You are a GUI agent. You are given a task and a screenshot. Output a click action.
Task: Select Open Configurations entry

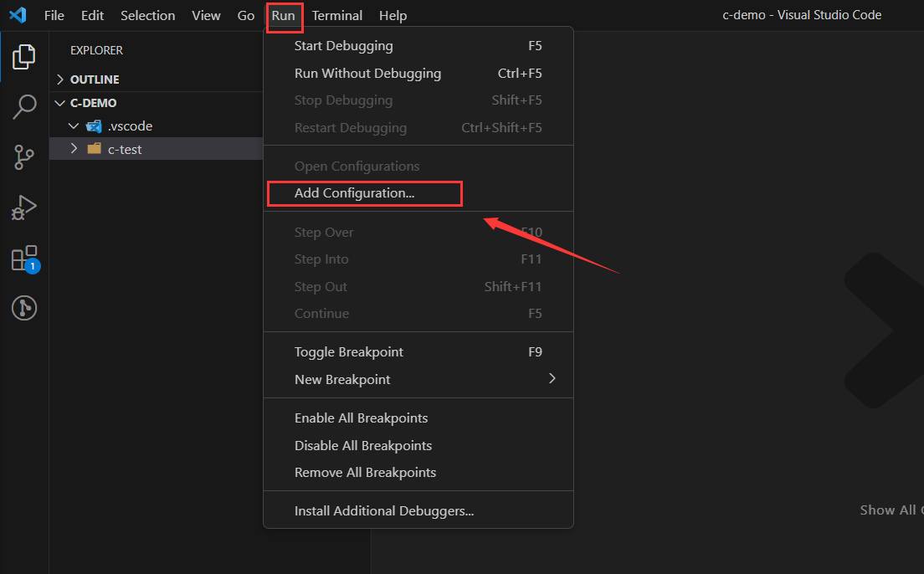tap(418, 167)
